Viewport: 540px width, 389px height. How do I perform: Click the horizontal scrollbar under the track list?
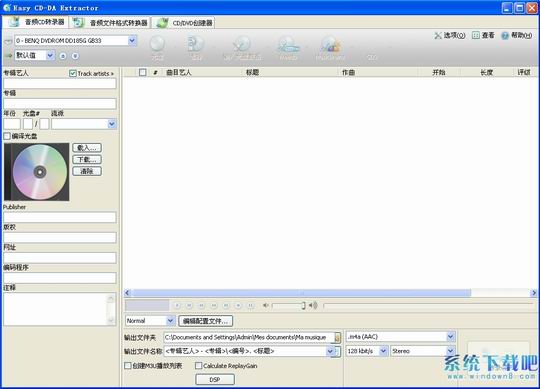(302, 293)
